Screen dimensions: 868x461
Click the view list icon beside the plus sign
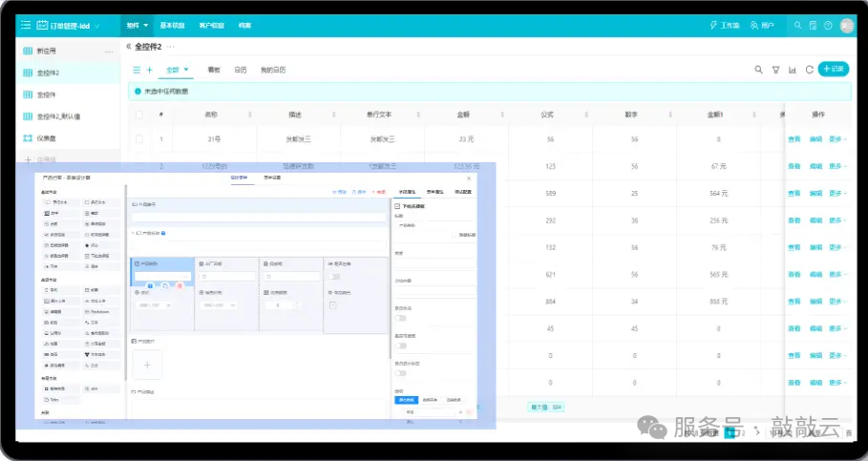(137, 70)
